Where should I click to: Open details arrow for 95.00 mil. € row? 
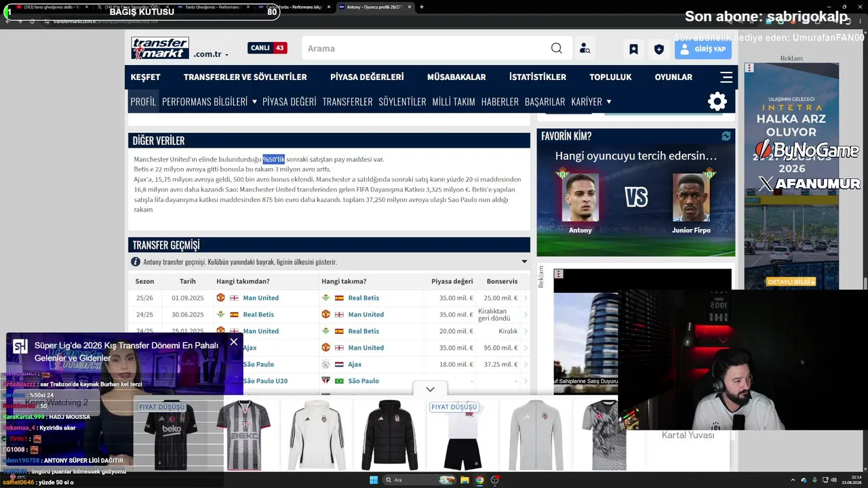(x=526, y=348)
